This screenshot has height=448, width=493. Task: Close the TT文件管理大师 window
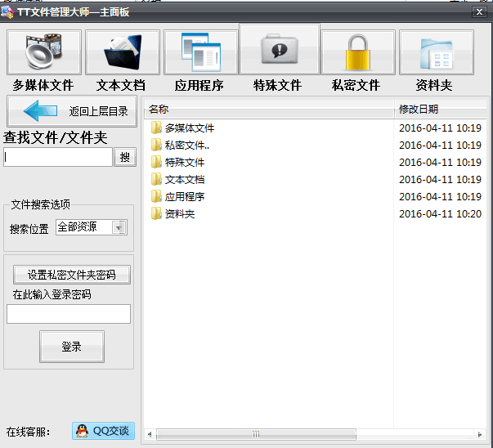pyautogui.click(x=479, y=12)
